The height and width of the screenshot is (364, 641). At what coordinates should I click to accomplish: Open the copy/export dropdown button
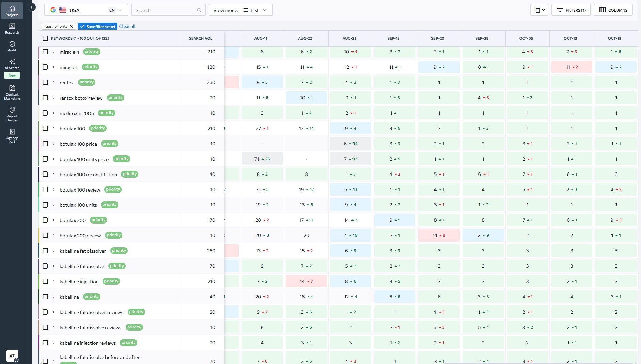[539, 10]
